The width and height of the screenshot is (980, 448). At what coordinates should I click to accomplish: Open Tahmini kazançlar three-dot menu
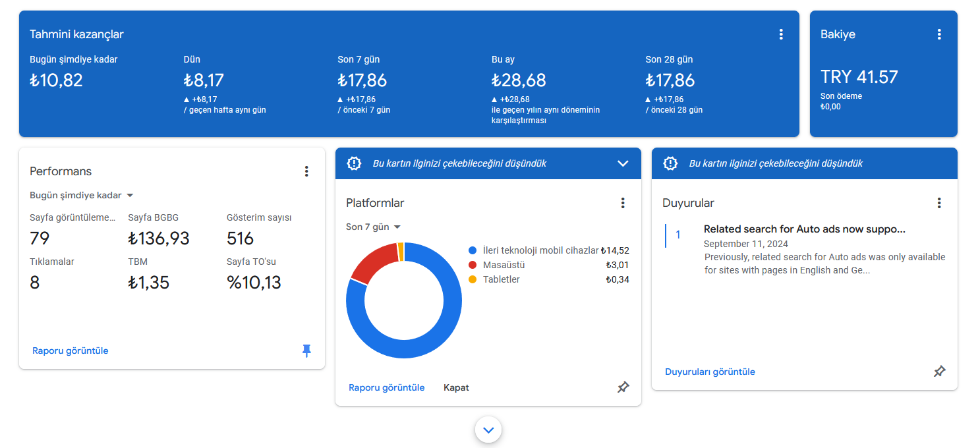point(781,34)
